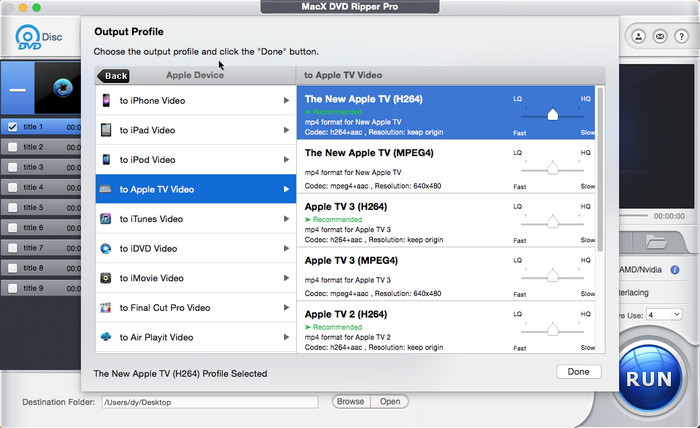Click the iPhone device icon
700x428 pixels.
(x=106, y=100)
